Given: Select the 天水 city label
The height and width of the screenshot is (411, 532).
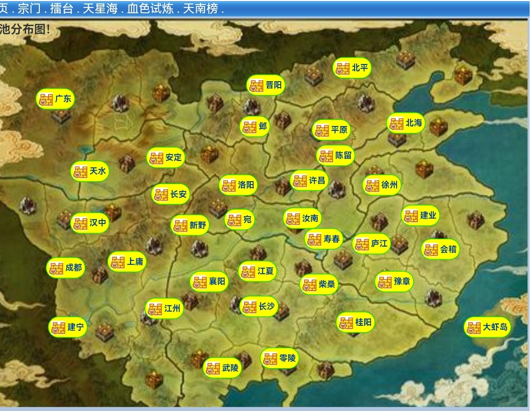Looking at the screenshot, I should [x=98, y=171].
